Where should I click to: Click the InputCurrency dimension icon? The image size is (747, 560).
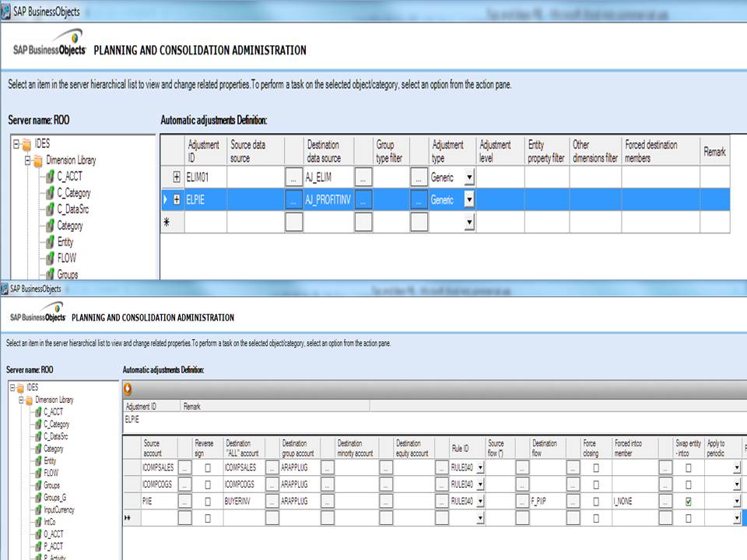click(37, 509)
